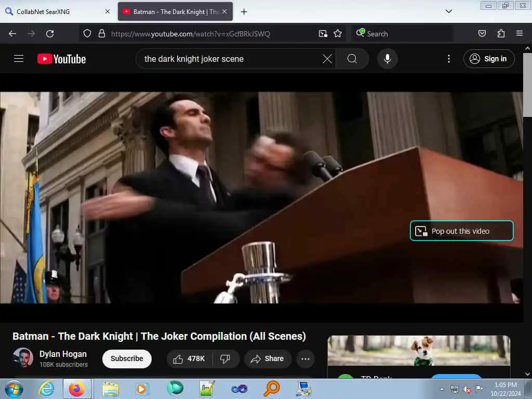Launch Internet Explorer from the taskbar
532x399 pixels.
(x=46, y=389)
